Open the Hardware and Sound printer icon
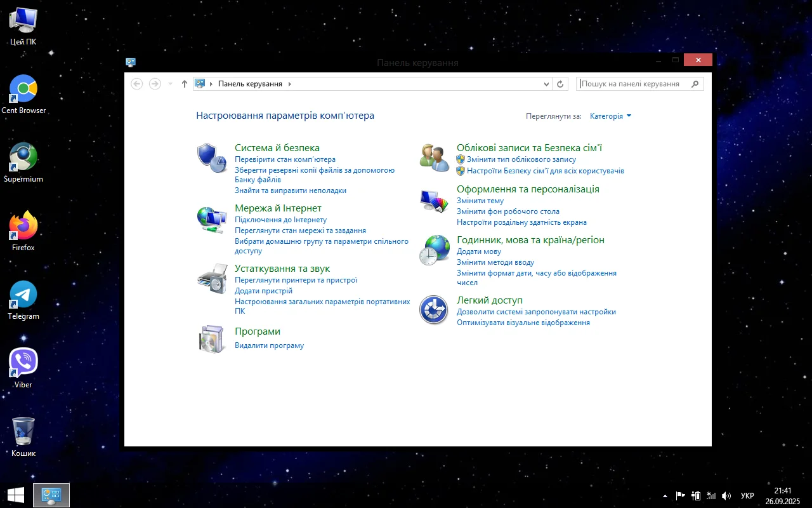 pyautogui.click(x=212, y=279)
